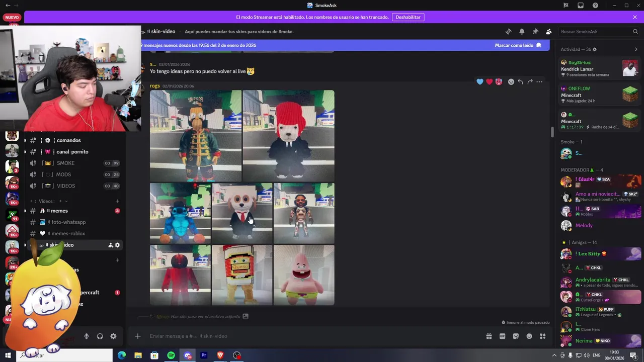Open the threads panel icon

[x=508, y=31]
